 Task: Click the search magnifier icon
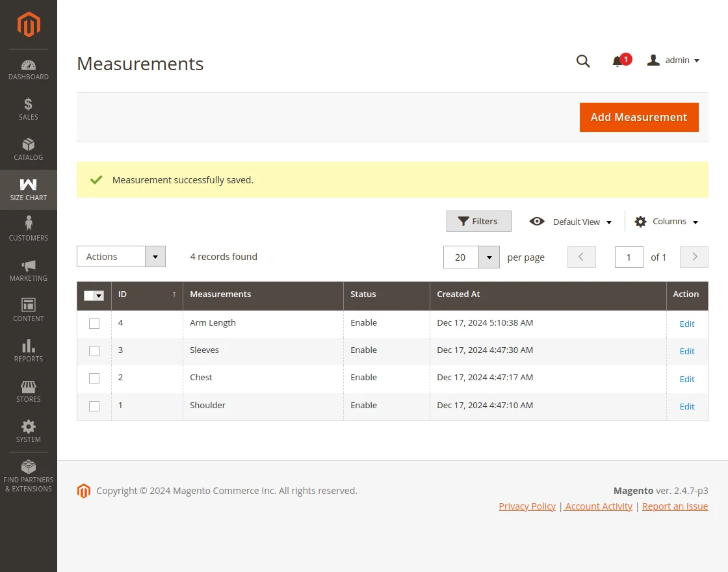click(583, 61)
